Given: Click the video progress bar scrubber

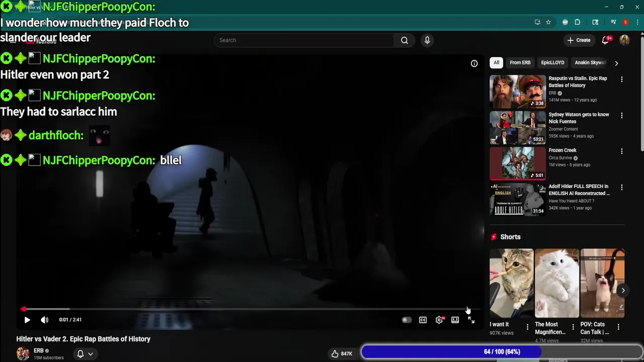Looking at the screenshot, I should (x=24, y=309).
